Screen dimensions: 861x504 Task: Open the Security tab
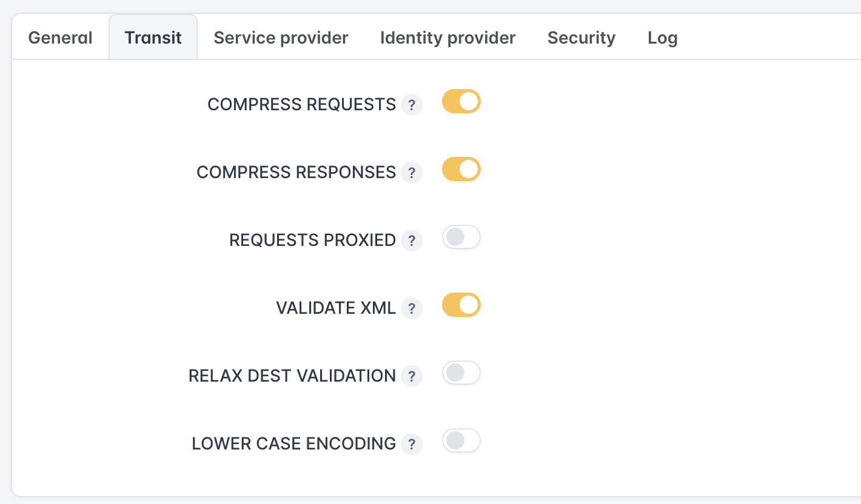pos(581,38)
